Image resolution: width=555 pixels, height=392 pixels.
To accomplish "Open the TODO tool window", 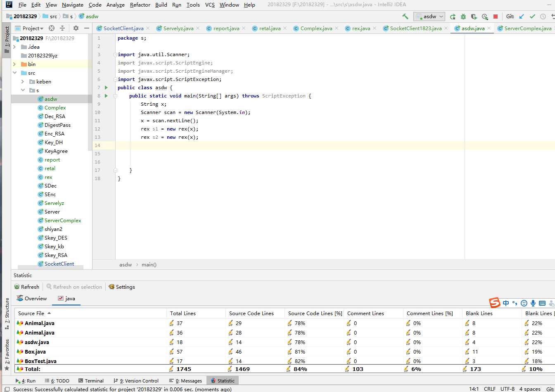I will (57, 380).
